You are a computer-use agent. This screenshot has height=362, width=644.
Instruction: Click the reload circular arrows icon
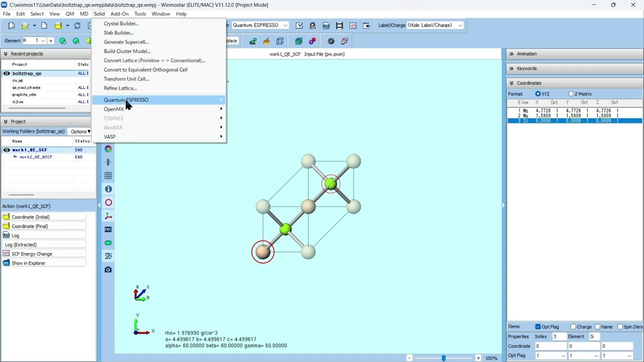pyautogui.click(x=77, y=26)
